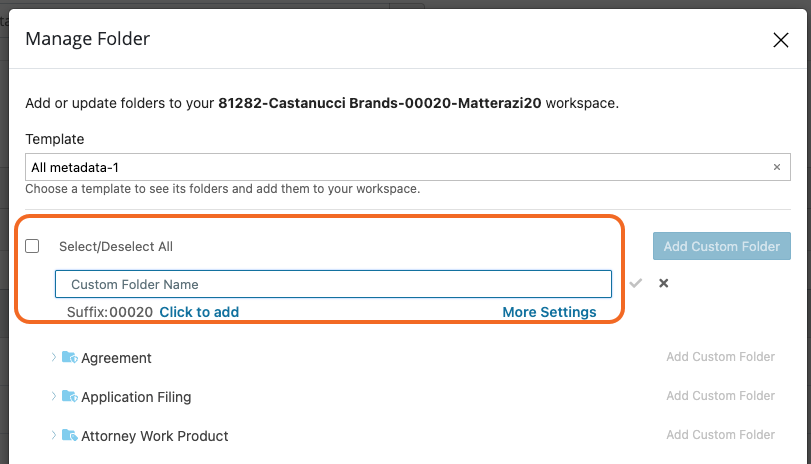811x464 pixels.
Task: Click the blue Add Custom Folder button
Action: [722, 246]
